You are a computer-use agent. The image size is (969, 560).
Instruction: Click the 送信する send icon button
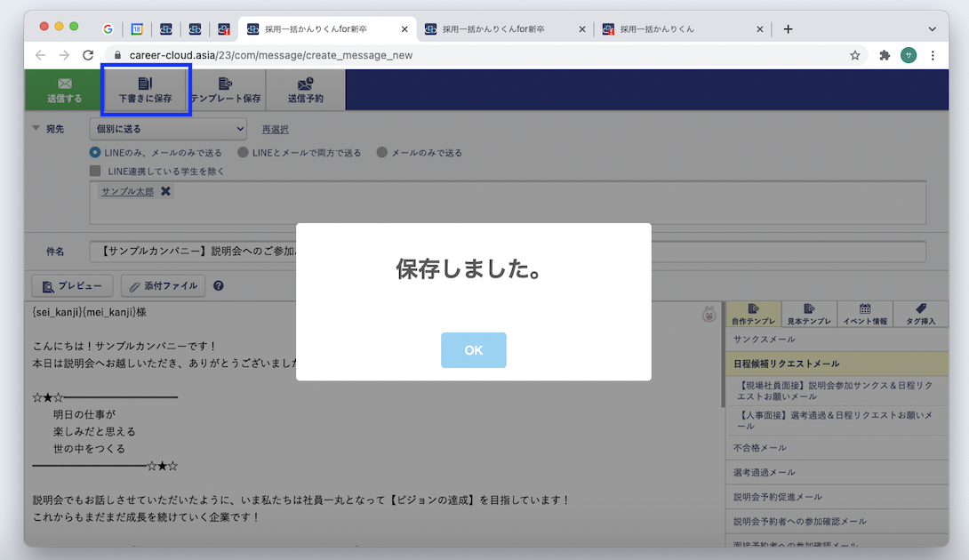[x=62, y=89]
